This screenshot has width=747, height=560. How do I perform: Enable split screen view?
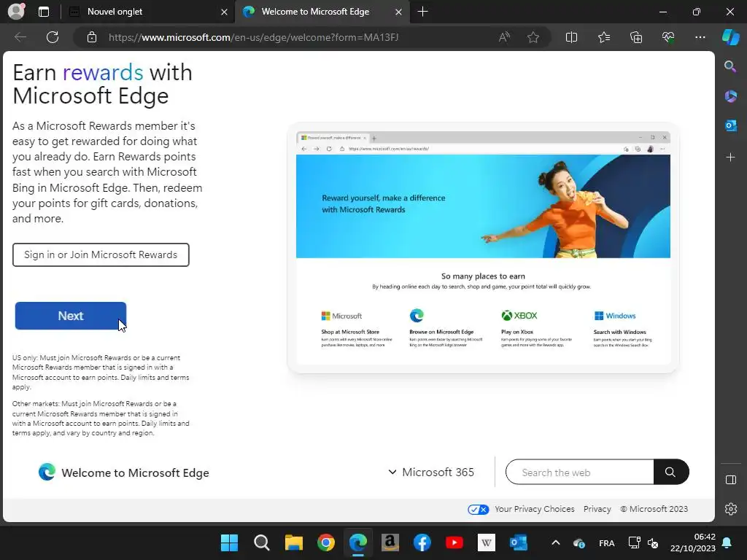point(571,37)
